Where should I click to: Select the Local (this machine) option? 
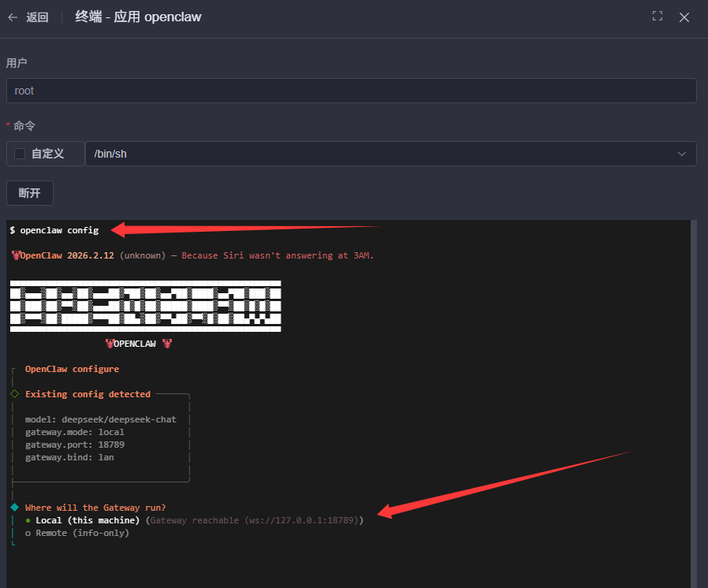coord(87,520)
